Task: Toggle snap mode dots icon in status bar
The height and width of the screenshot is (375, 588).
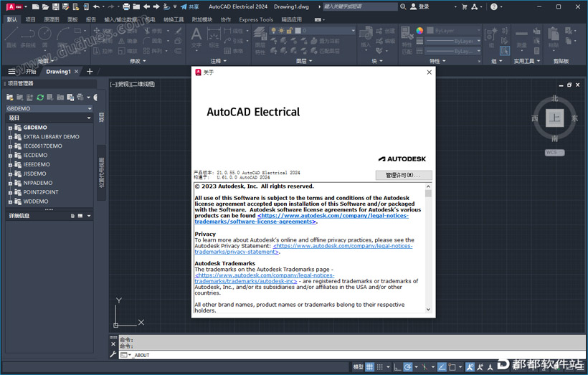Action: tap(380, 366)
